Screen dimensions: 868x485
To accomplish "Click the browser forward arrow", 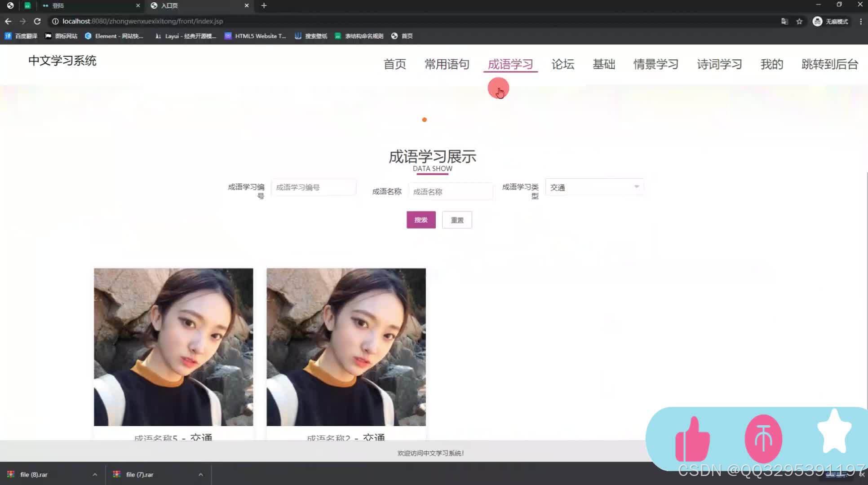I will pos(22,21).
